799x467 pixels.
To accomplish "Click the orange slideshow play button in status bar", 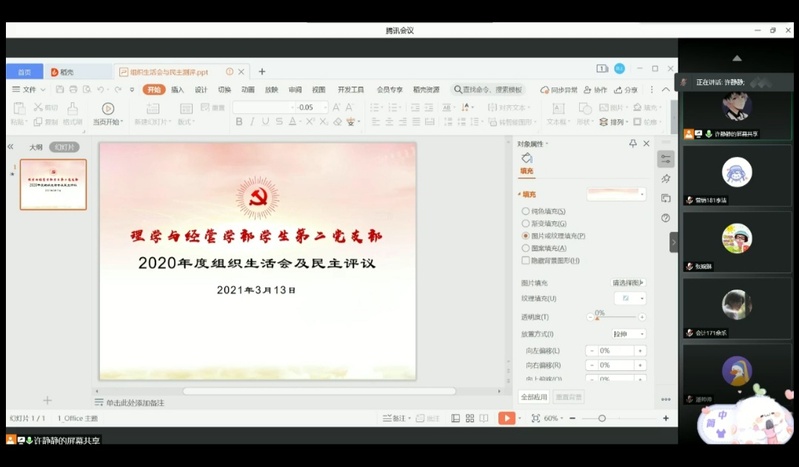I will pos(507,418).
